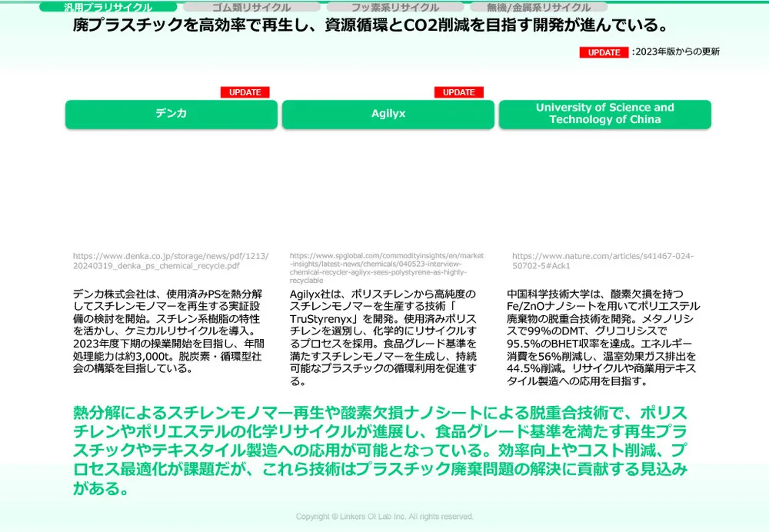
Task: Go to the 無機/金属系リサイクル tab
Action: click(538, 7)
